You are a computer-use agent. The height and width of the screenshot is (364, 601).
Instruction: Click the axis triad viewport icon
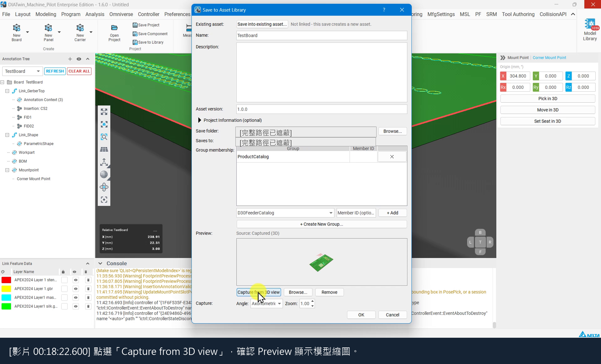pyautogui.click(x=104, y=162)
